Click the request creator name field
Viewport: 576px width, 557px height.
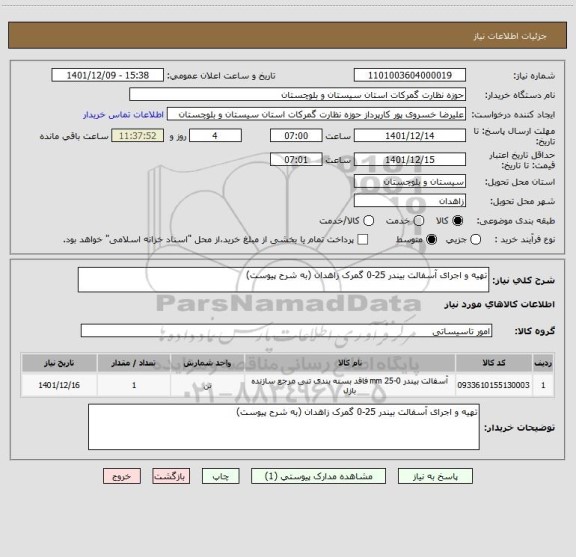click(317, 114)
